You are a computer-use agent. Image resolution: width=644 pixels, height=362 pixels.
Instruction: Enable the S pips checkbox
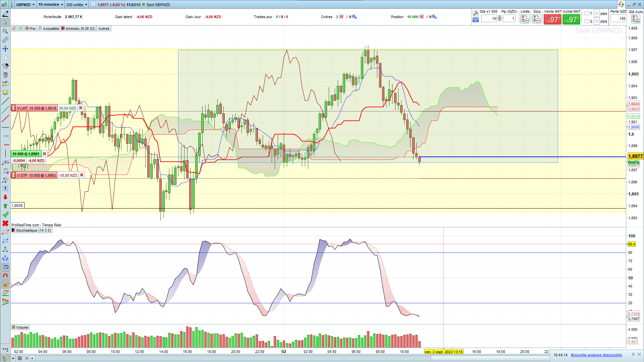pos(587,21)
